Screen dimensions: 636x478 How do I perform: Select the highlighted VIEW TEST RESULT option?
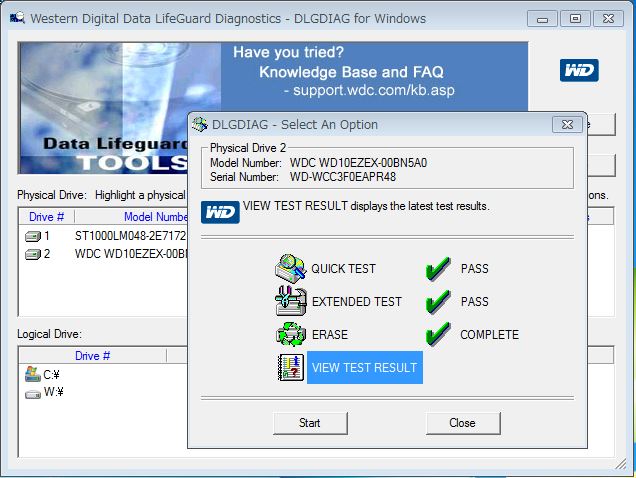365,368
